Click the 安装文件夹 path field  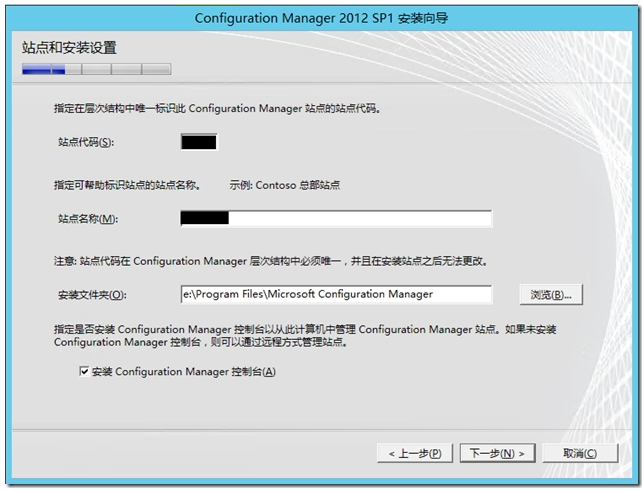pos(336,294)
